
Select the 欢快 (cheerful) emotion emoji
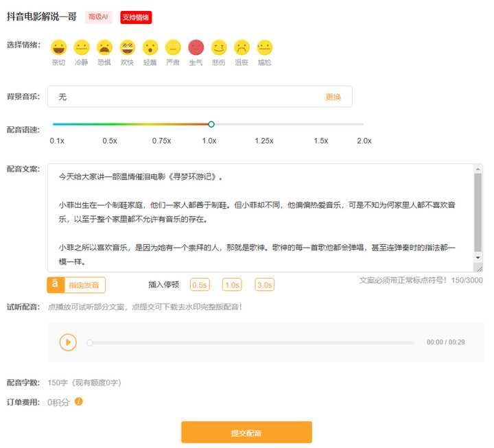pos(128,47)
